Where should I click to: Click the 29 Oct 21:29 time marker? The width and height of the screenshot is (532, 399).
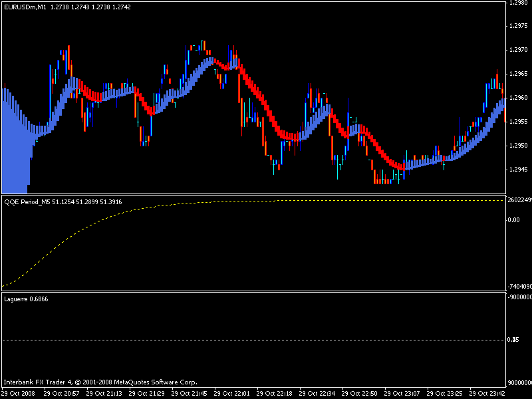click(x=146, y=394)
